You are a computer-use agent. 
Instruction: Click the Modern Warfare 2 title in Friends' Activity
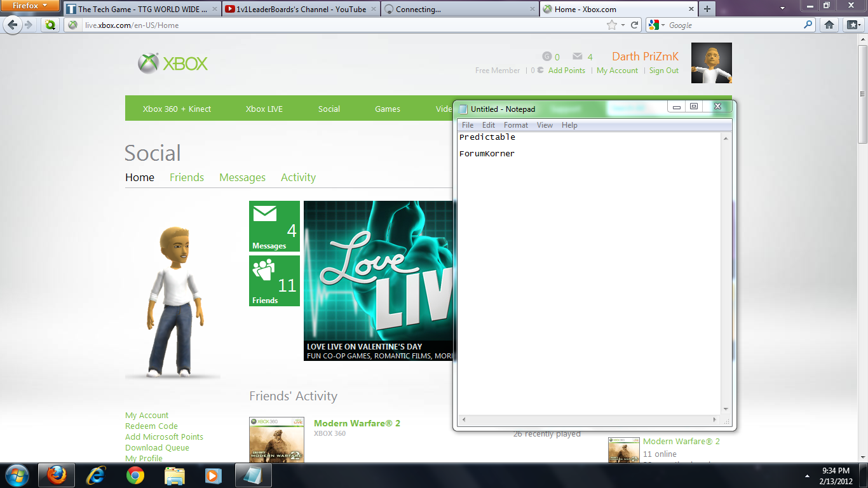tap(357, 423)
